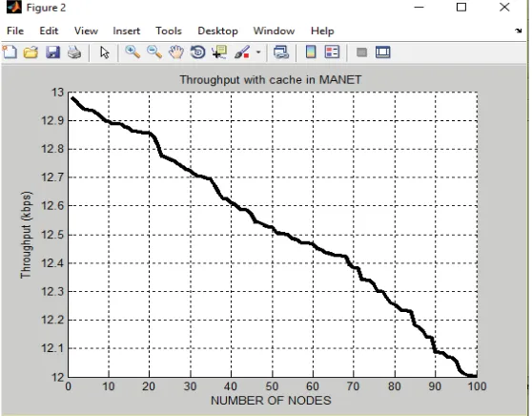Click the y-axis tick label 12.5
The image size is (532, 416).
tap(52, 235)
